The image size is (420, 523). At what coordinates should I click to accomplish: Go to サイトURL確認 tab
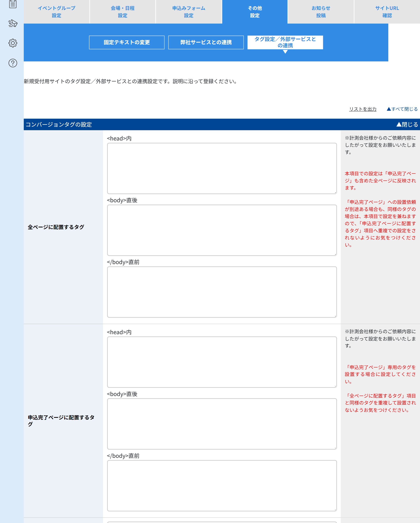click(x=387, y=12)
